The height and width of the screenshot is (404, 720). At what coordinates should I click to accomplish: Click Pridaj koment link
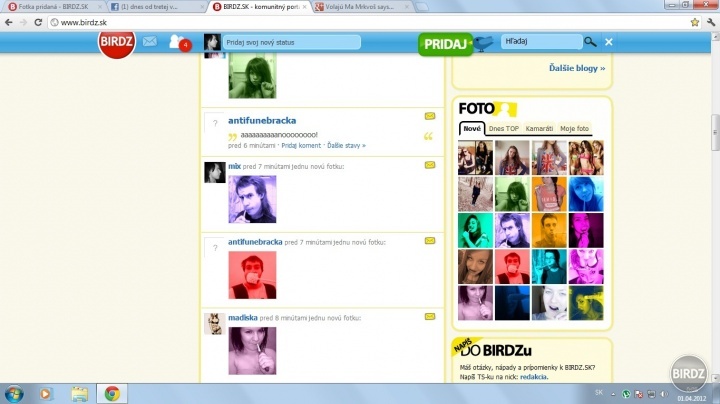(x=301, y=146)
